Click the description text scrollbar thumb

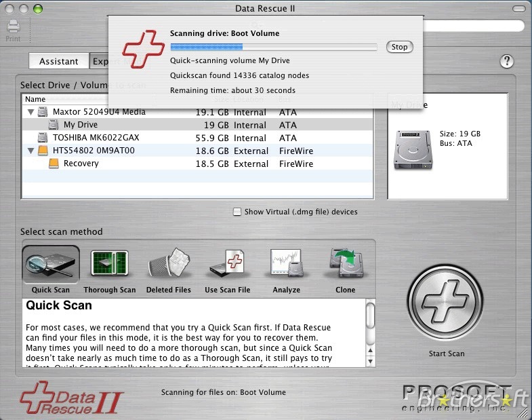tap(371, 316)
